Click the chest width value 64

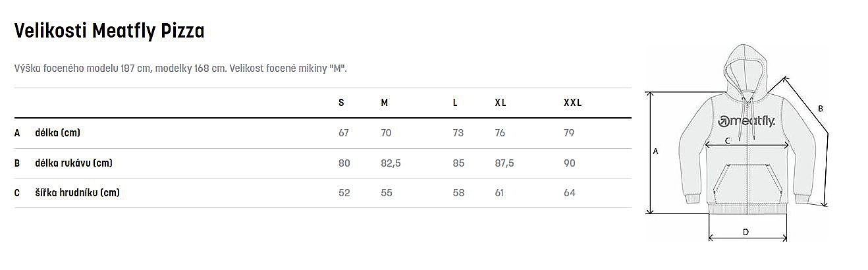click(x=570, y=193)
